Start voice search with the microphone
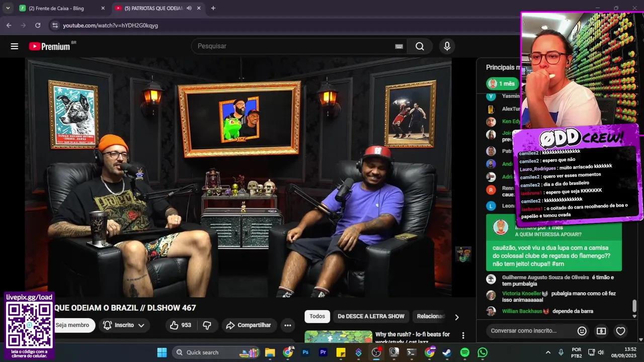644x362 pixels. click(447, 46)
